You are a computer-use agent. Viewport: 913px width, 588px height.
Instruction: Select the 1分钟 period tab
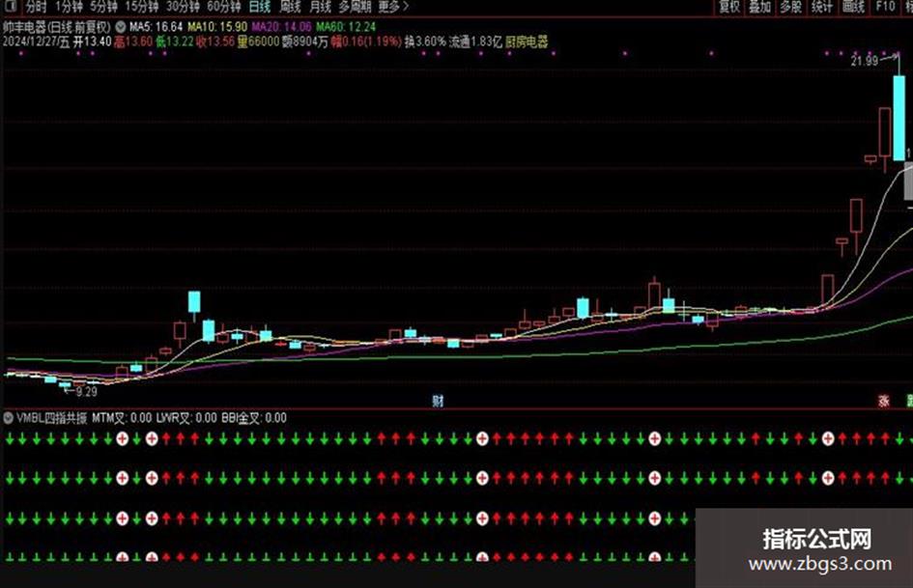69,7
